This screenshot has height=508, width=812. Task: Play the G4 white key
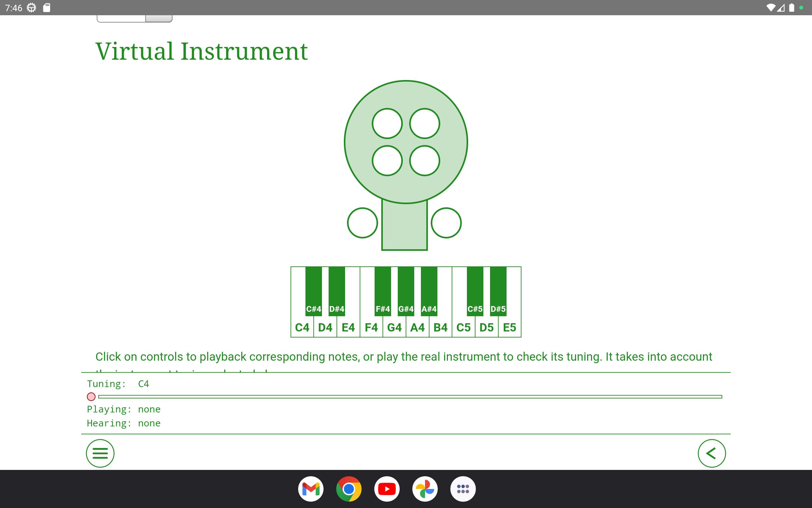tap(394, 327)
